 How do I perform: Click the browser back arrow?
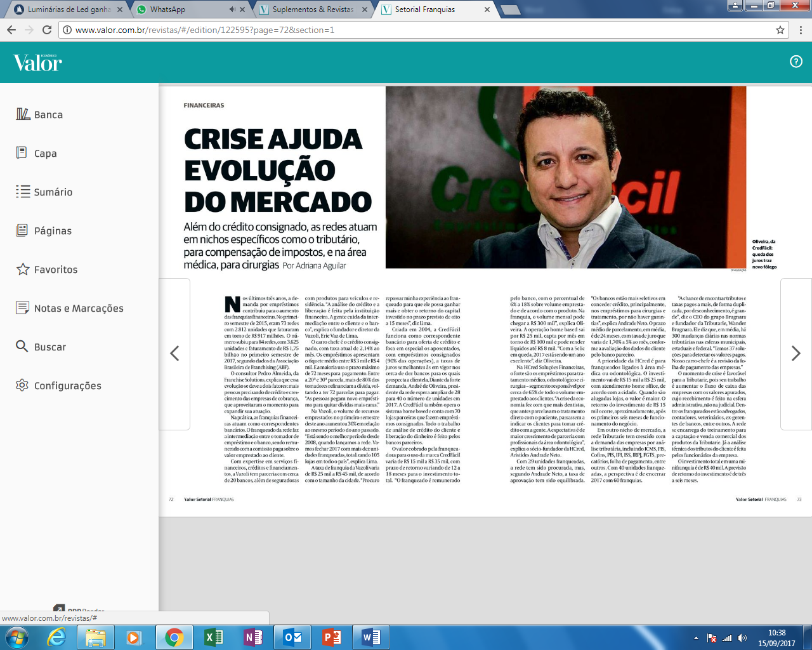point(11,30)
